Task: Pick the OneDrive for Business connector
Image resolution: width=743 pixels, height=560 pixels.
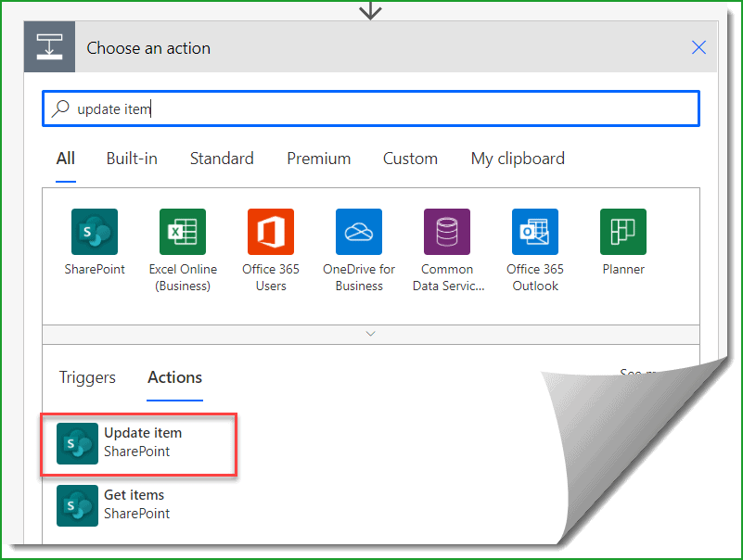Action: (x=359, y=232)
